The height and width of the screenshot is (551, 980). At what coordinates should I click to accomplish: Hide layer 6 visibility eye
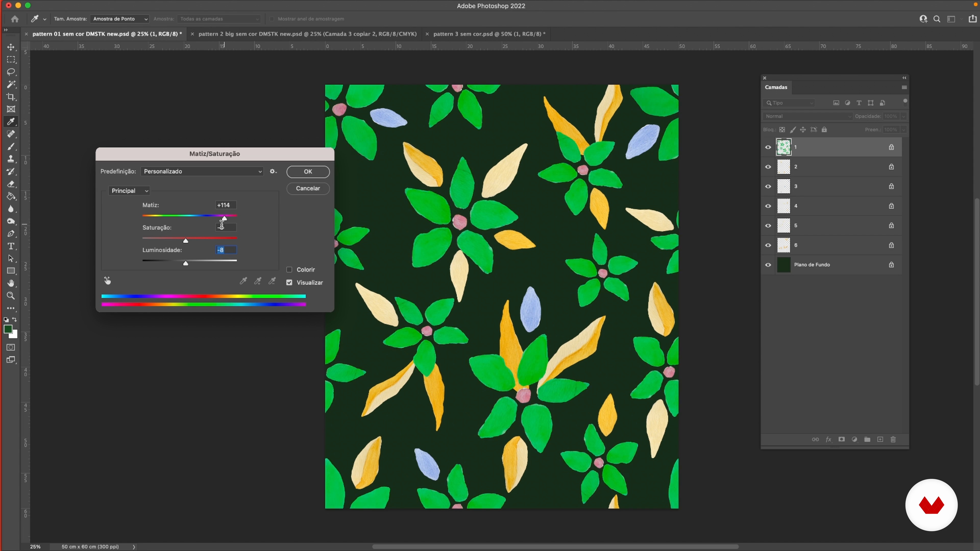coord(768,245)
